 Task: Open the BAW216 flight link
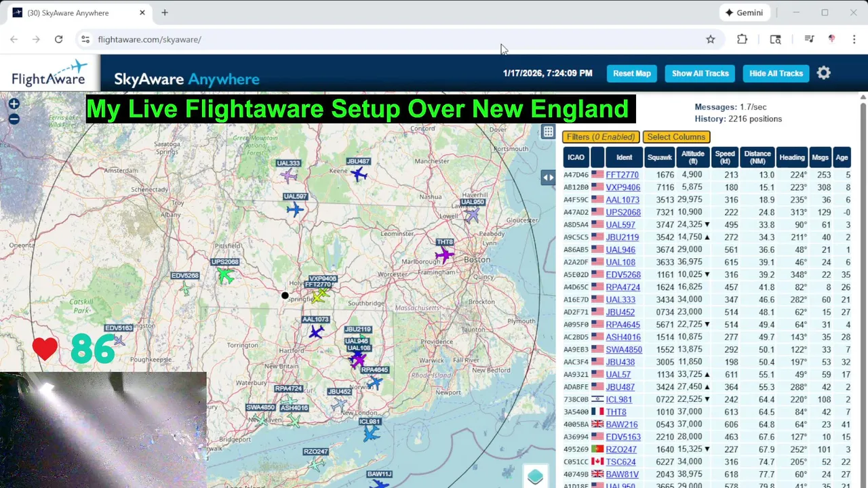pos(622,425)
